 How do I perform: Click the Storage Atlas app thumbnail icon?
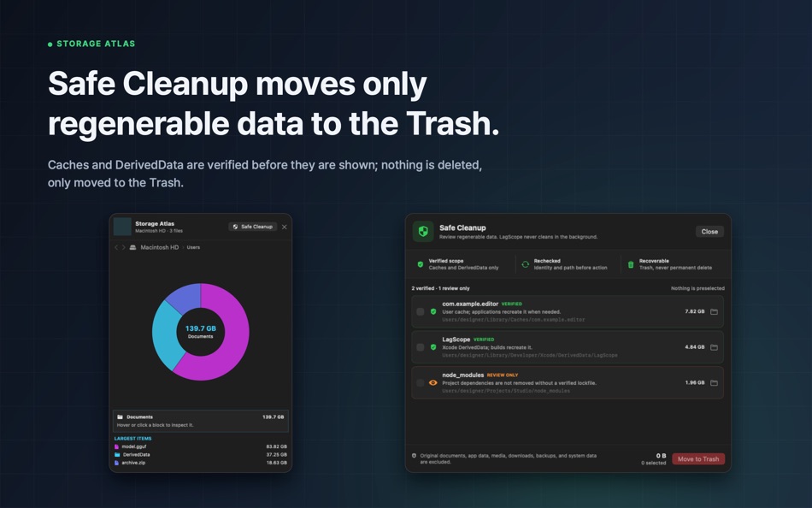coord(122,227)
